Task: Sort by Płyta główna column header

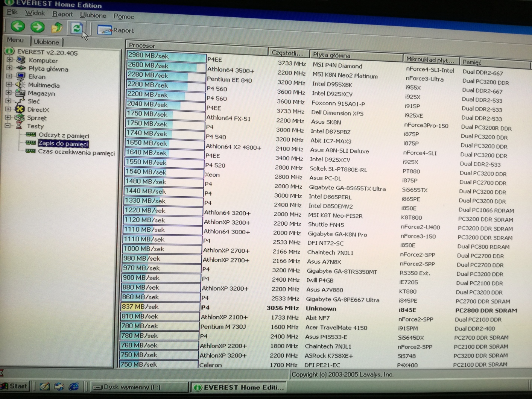Action: point(356,56)
